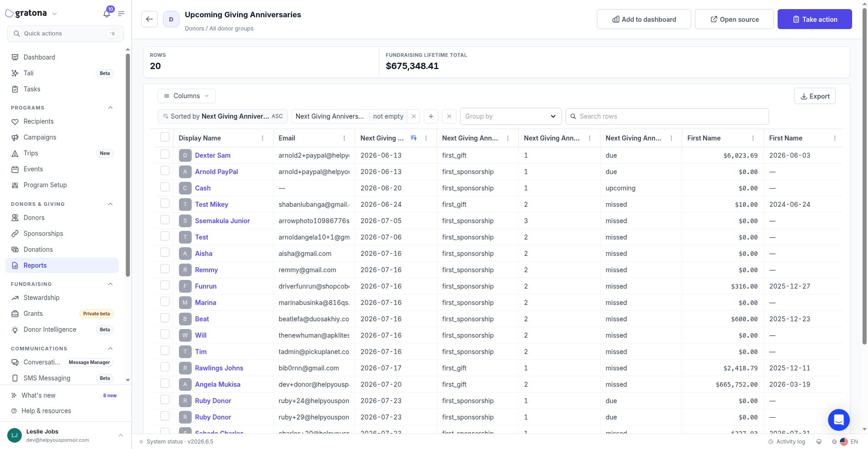
Task: Remove the 'not empty' filter chip
Action: pyautogui.click(x=414, y=116)
